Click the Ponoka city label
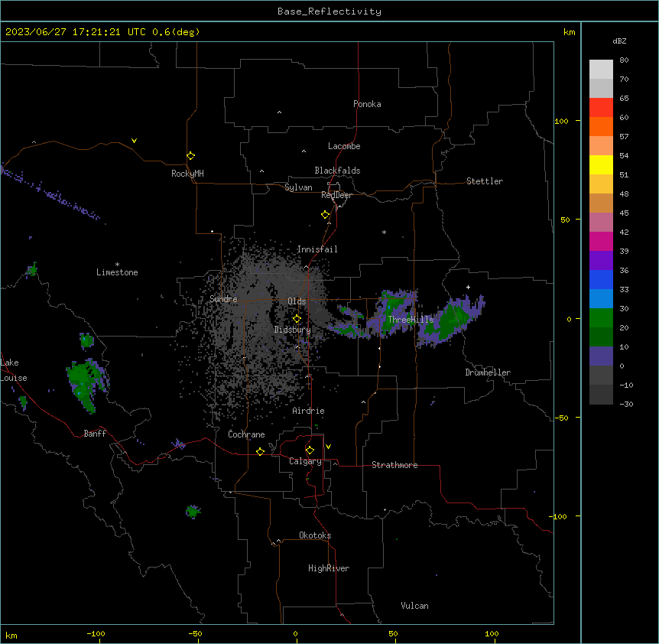 [x=367, y=104]
